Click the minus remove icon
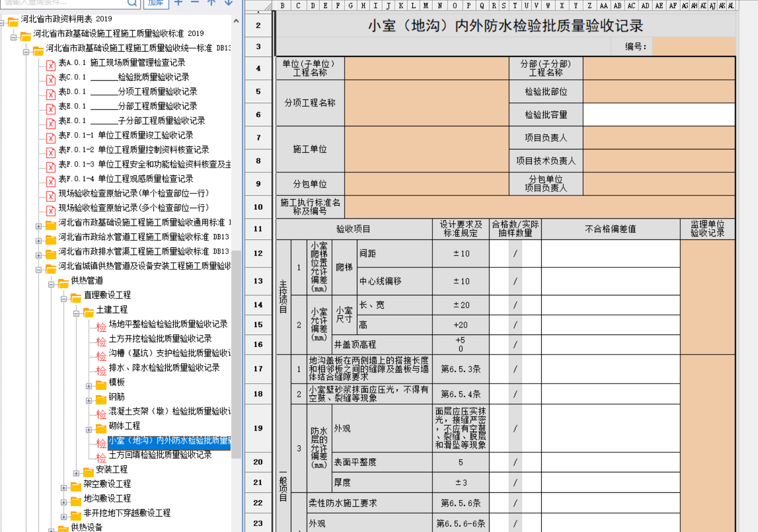Image resolution: width=758 pixels, height=532 pixels. click(x=195, y=3)
